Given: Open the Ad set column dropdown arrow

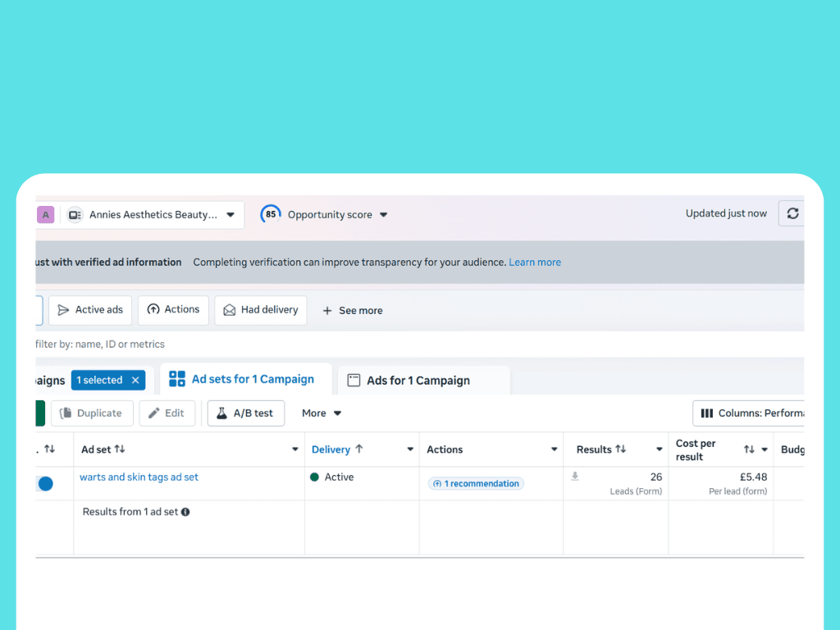Looking at the screenshot, I should tap(295, 450).
